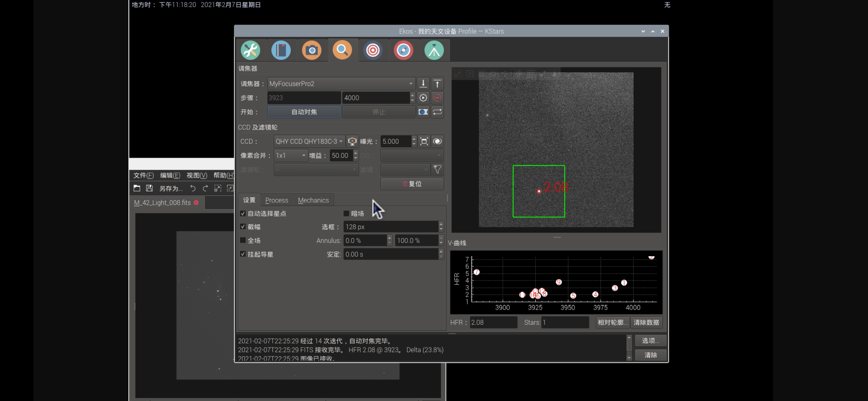
Task: Open the 编辑(E) menu in FITS Viewer
Action: pyautogui.click(x=170, y=175)
